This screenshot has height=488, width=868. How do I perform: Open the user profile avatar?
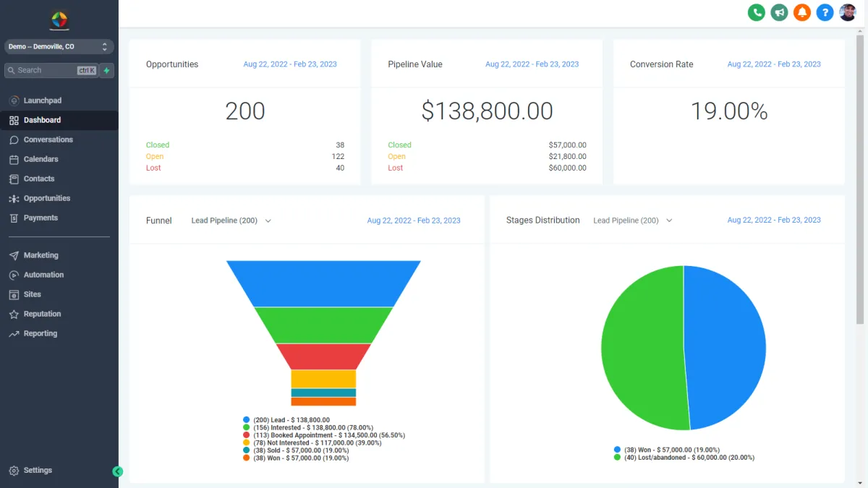848,12
